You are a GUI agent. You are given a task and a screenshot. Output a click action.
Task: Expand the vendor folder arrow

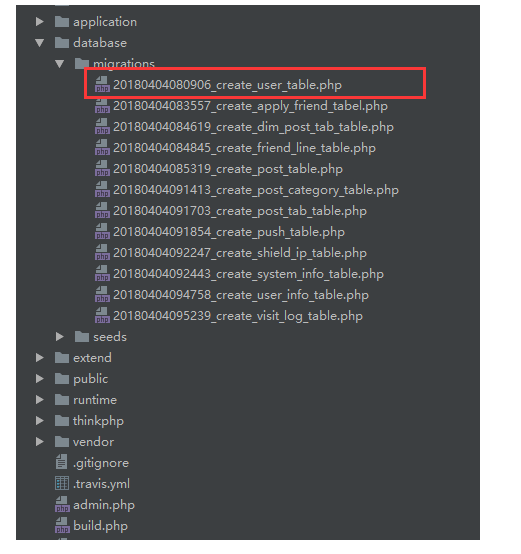[x=40, y=442]
